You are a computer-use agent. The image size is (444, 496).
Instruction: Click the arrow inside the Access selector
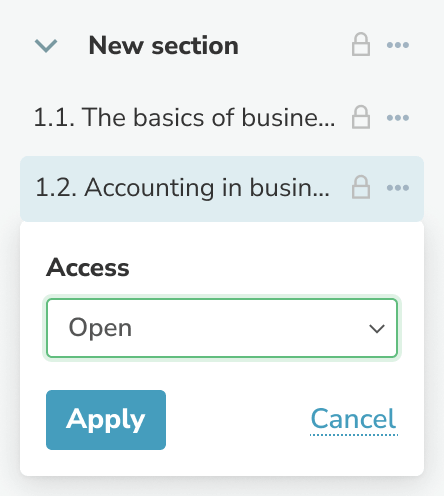377,329
